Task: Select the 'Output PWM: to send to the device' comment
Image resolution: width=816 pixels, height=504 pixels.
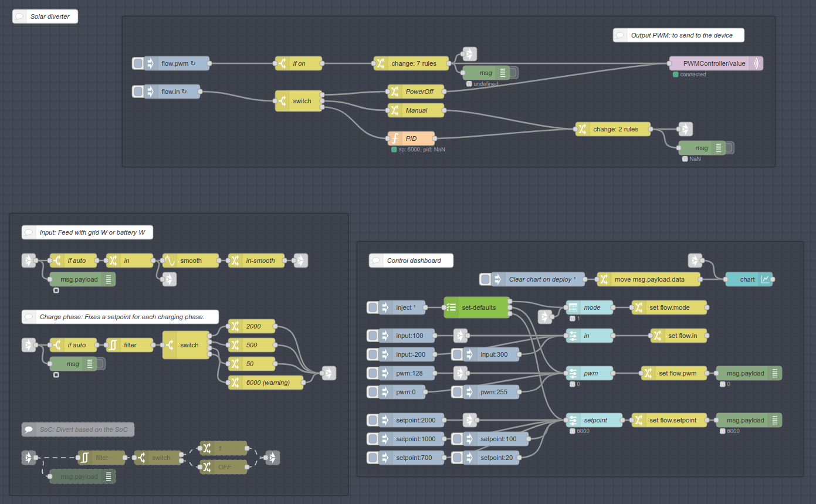Action: click(679, 35)
